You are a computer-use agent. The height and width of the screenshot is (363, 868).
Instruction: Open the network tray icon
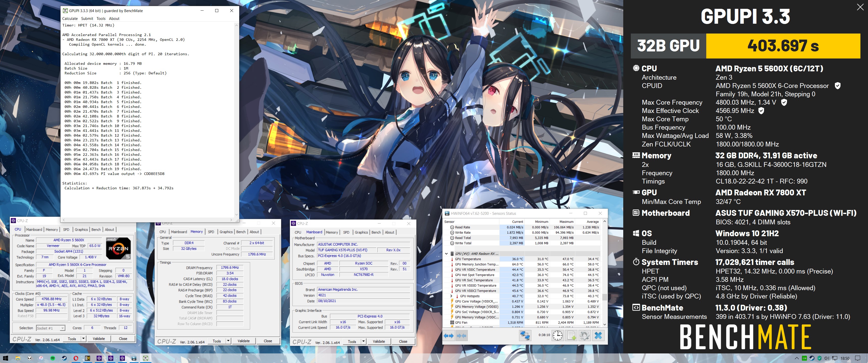[x=835, y=358]
